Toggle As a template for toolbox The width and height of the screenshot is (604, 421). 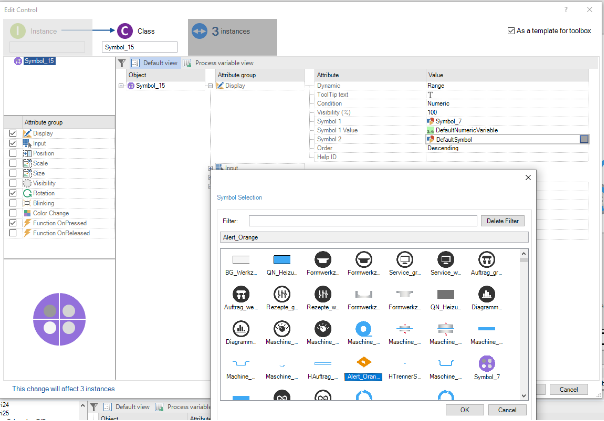click(511, 30)
